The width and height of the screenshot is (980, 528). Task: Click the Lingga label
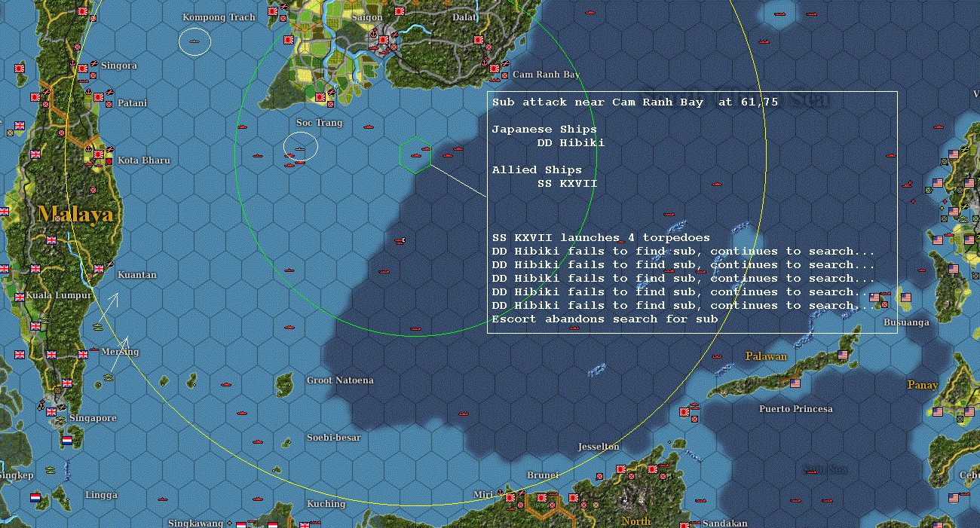click(101, 495)
